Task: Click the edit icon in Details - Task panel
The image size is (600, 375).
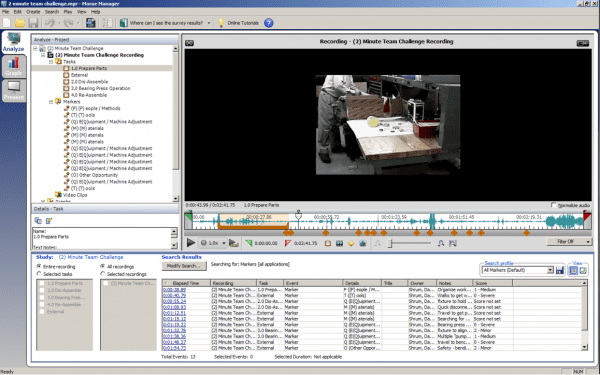Action: click(49, 220)
